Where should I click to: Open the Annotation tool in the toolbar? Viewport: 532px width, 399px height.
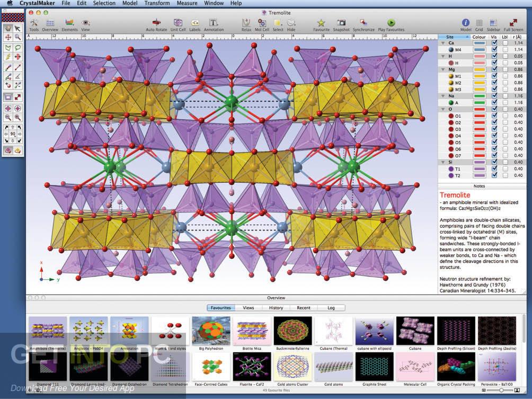(212, 22)
